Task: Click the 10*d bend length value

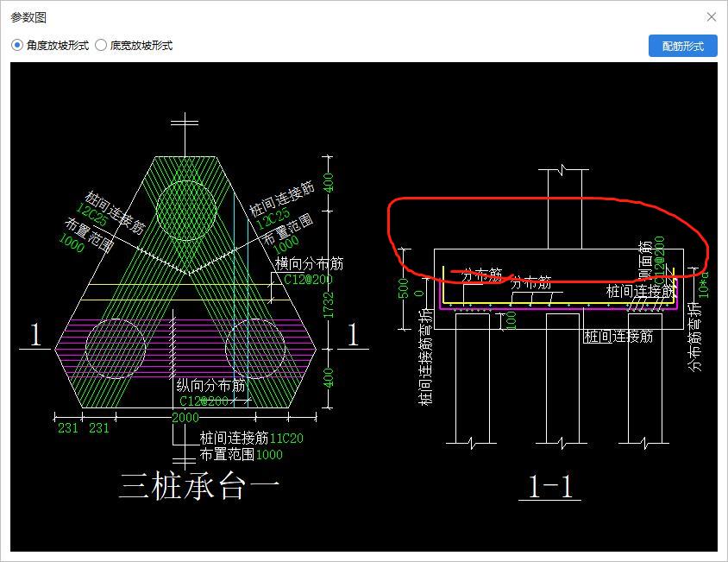Action: pyautogui.click(x=704, y=284)
